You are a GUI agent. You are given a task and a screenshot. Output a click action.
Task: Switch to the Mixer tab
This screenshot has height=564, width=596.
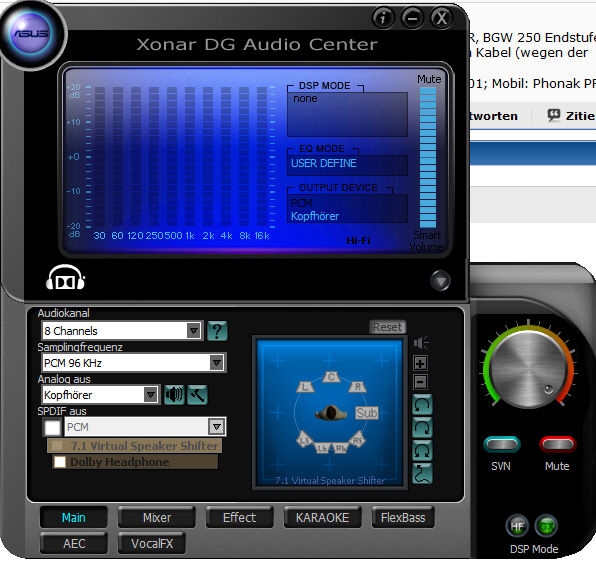coord(157,518)
